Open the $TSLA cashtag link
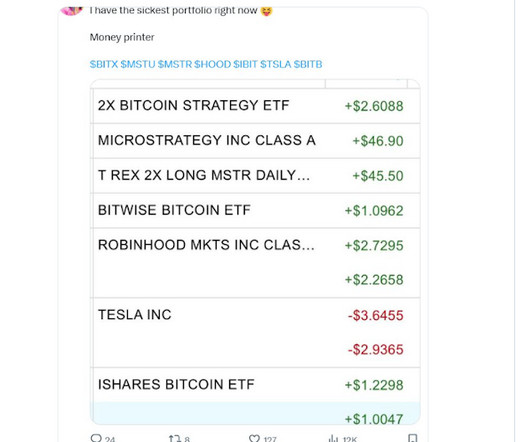 (x=275, y=64)
